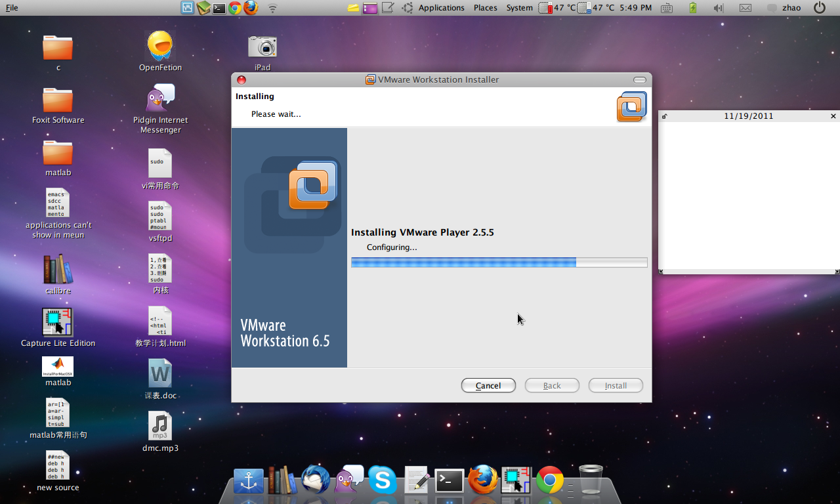Launch OpenFetion from the desktop

tap(160, 46)
